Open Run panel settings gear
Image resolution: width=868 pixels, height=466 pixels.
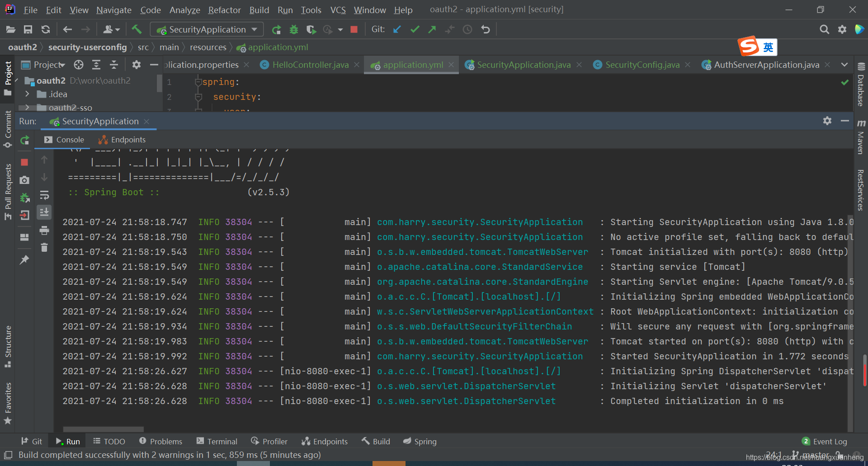coord(827,121)
